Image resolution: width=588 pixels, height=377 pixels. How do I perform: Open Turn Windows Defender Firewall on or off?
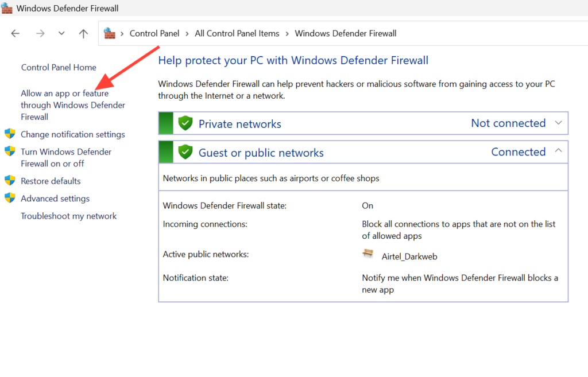pyautogui.click(x=66, y=158)
